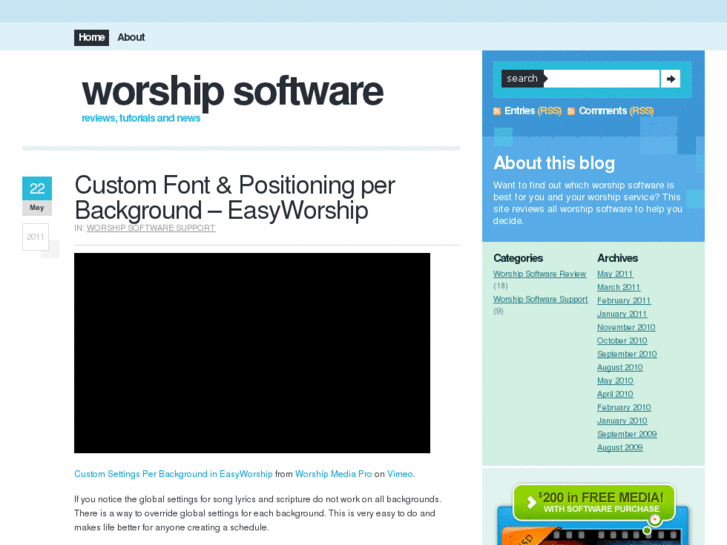
Task: Open August 2010 archive
Action: pos(620,368)
